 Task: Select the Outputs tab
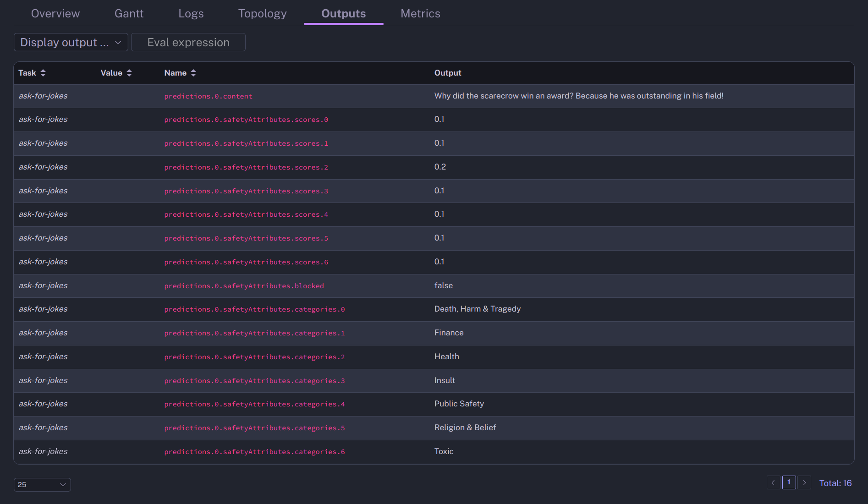(343, 14)
